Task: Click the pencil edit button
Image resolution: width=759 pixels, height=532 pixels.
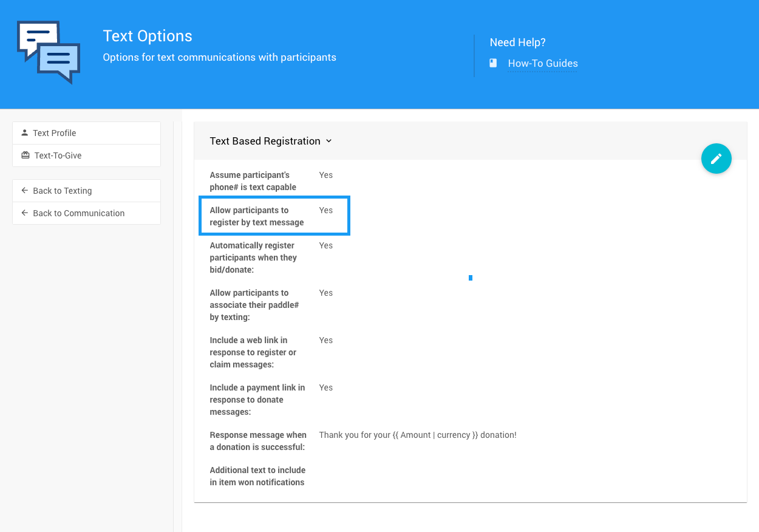Action: pyautogui.click(x=716, y=159)
